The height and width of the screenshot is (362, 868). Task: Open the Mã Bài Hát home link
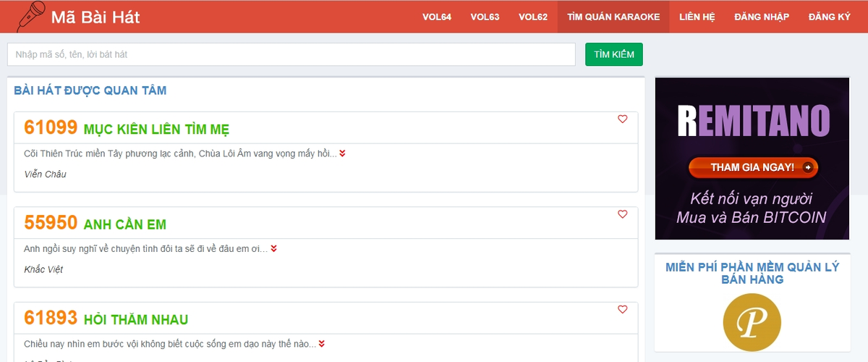click(95, 17)
